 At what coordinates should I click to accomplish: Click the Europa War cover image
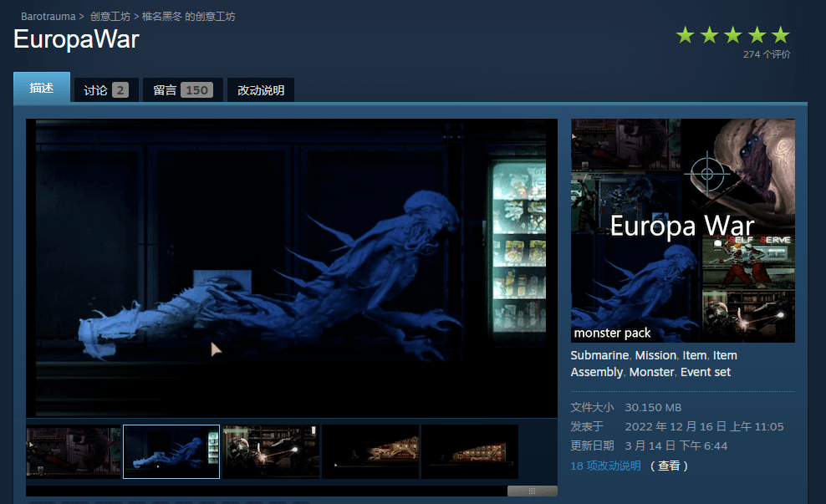coord(682,230)
